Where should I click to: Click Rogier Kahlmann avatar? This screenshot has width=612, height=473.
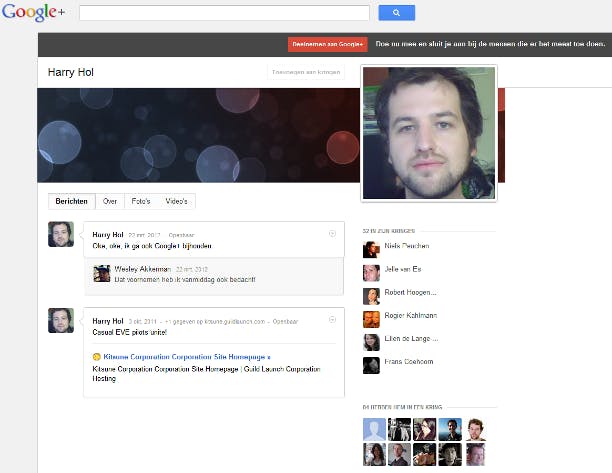(x=371, y=319)
